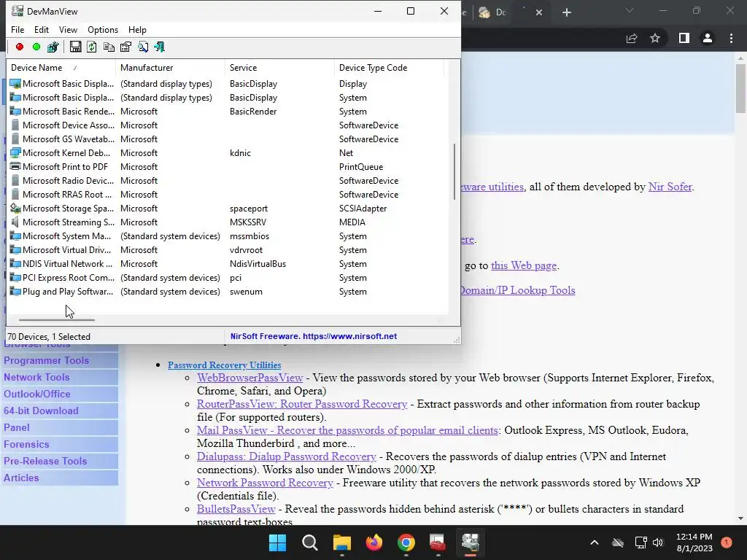The width and height of the screenshot is (747, 560).
Task: Click the red toolbox taskbar icon
Action: [438, 542]
